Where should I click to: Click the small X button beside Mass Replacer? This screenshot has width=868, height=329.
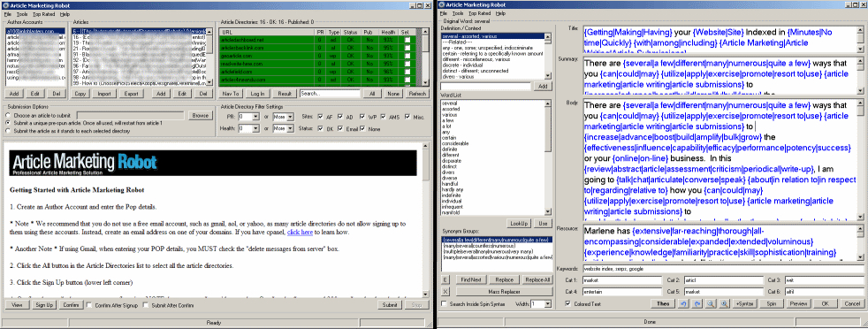coord(445,291)
